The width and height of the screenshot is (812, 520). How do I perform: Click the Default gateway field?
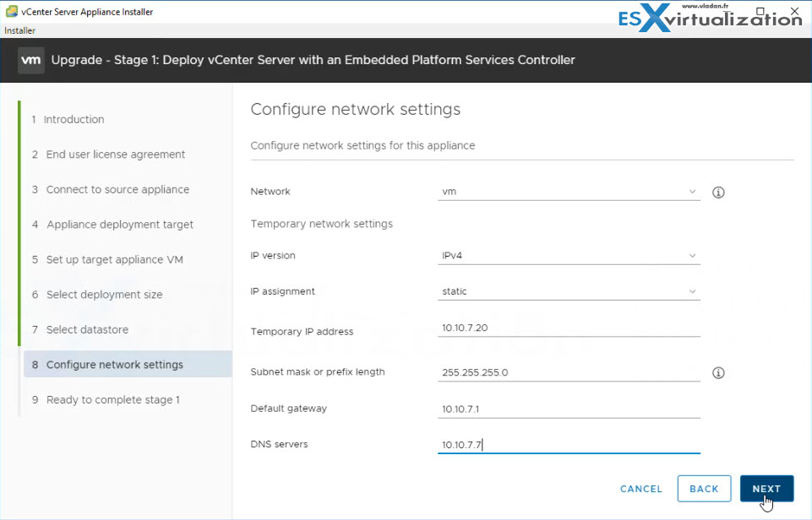569,409
